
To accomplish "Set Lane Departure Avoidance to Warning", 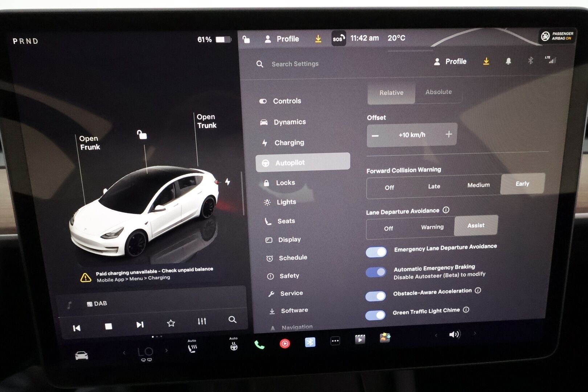I will tap(432, 227).
